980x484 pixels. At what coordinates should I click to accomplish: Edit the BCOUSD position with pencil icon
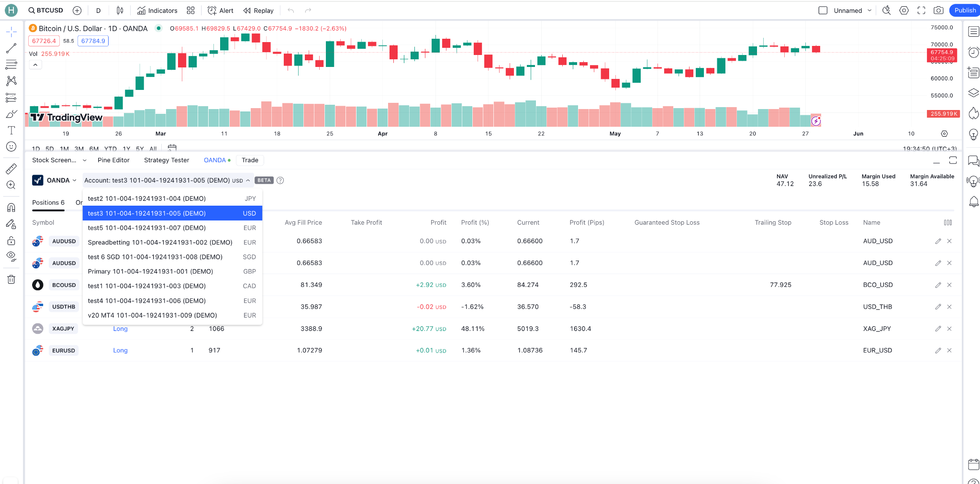coord(938,285)
